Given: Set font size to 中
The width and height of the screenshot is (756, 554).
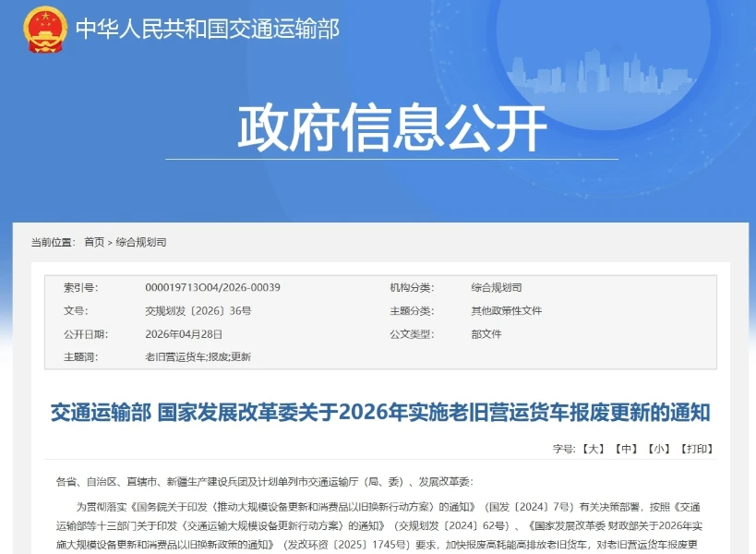Looking at the screenshot, I should pos(626,449).
